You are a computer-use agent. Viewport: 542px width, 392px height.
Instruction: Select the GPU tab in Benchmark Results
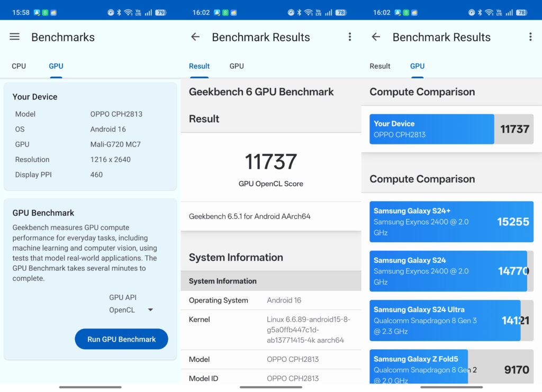tap(236, 66)
